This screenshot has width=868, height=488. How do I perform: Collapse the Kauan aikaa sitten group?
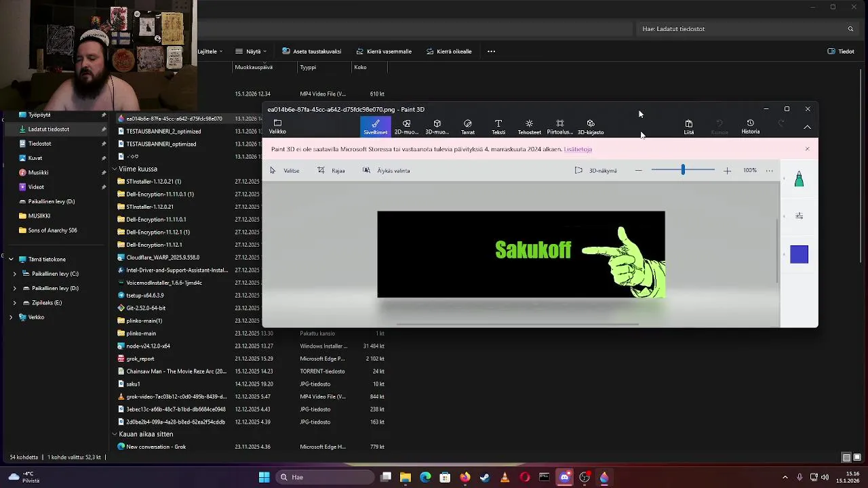115,434
